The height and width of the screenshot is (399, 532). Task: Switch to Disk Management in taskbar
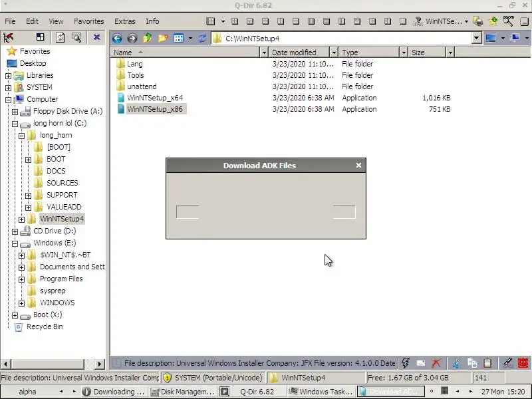pyautogui.click(x=182, y=392)
